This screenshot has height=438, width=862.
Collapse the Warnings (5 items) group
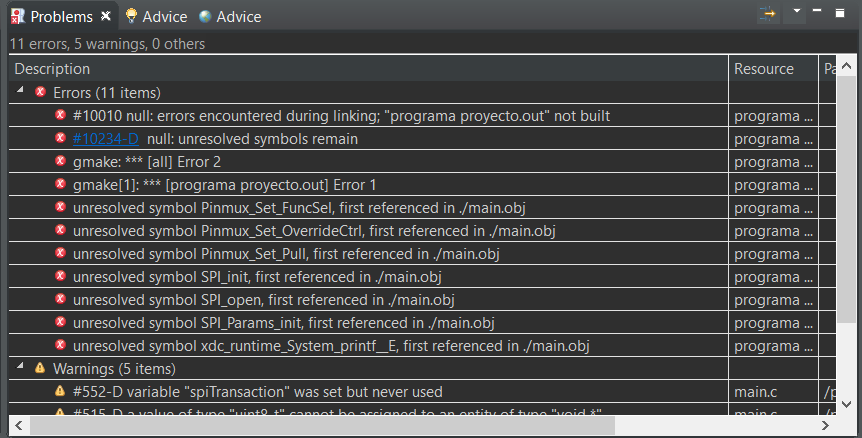pyautogui.click(x=20, y=365)
